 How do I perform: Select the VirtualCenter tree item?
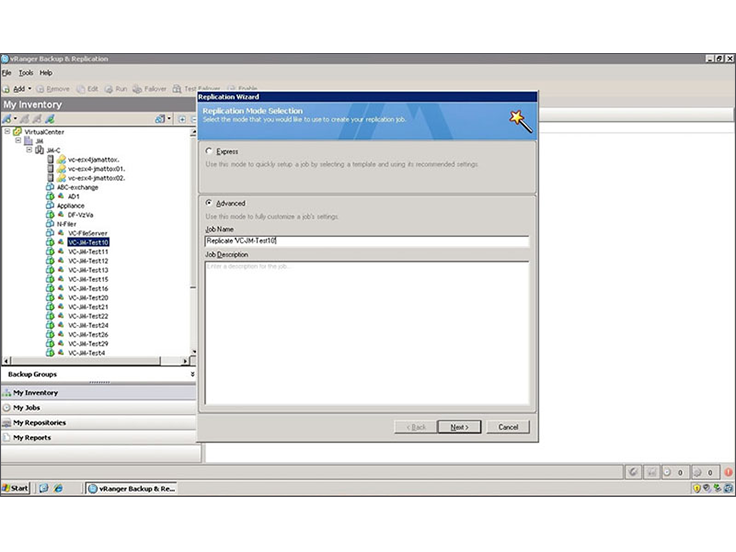(44, 132)
